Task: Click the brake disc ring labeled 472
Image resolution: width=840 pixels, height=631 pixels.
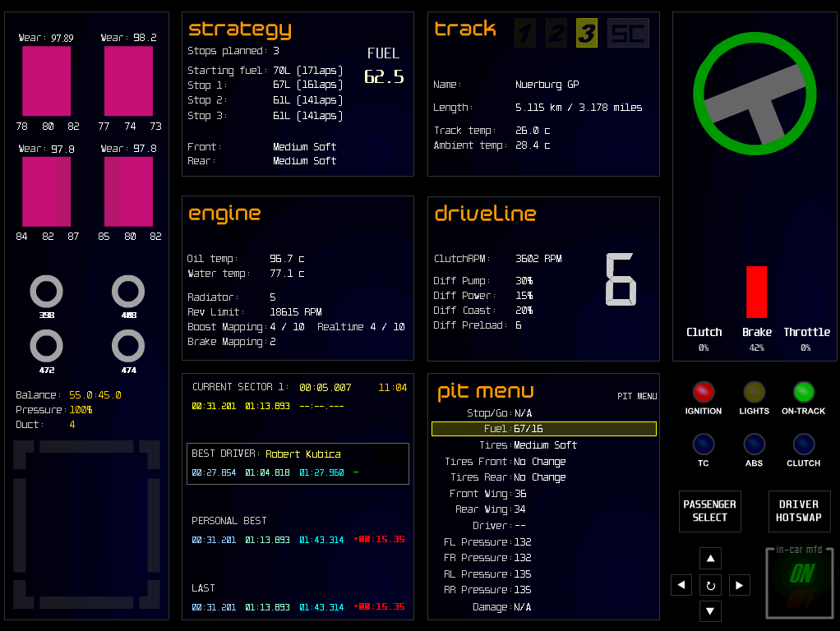Action: [47, 346]
